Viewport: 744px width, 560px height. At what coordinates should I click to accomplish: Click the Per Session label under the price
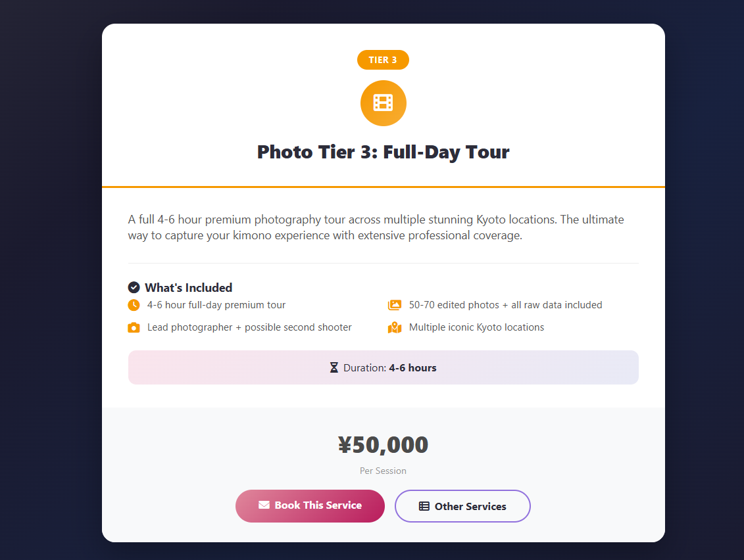383,471
